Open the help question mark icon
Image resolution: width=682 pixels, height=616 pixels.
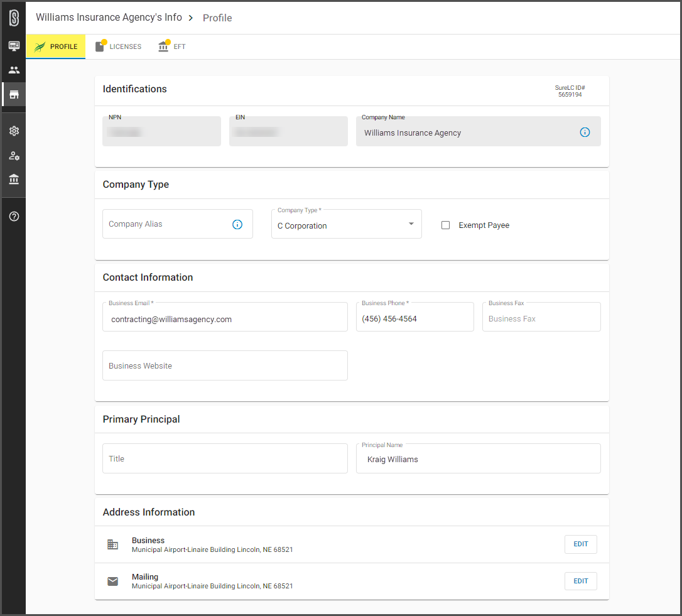coord(14,216)
